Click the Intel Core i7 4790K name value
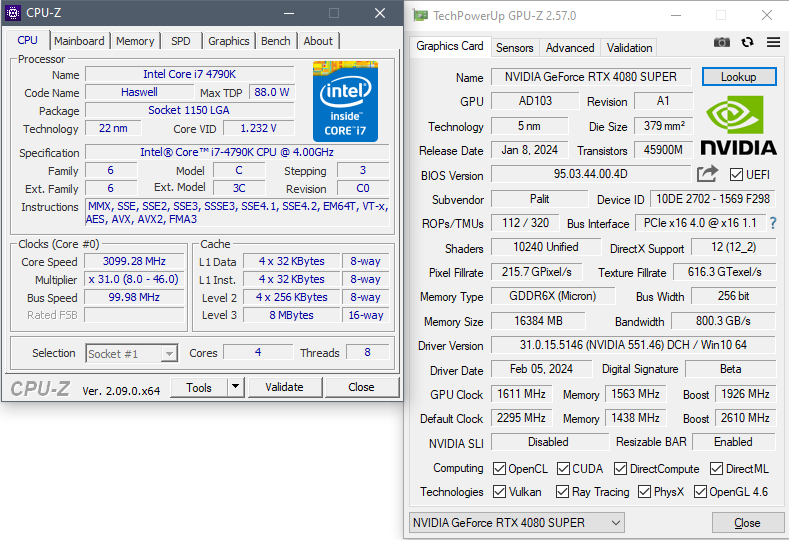789x540 pixels. (x=190, y=74)
